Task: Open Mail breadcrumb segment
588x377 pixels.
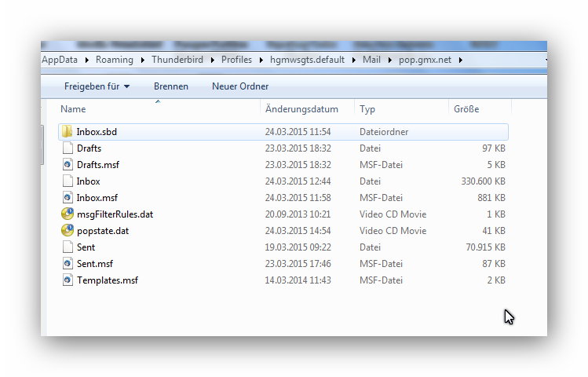Action: tap(371, 60)
